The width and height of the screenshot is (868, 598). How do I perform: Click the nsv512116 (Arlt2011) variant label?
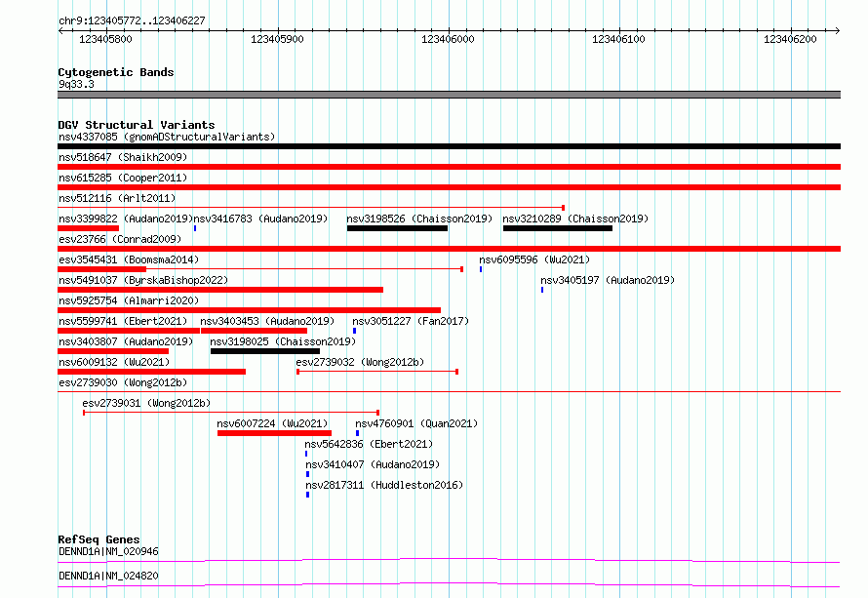(x=117, y=198)
